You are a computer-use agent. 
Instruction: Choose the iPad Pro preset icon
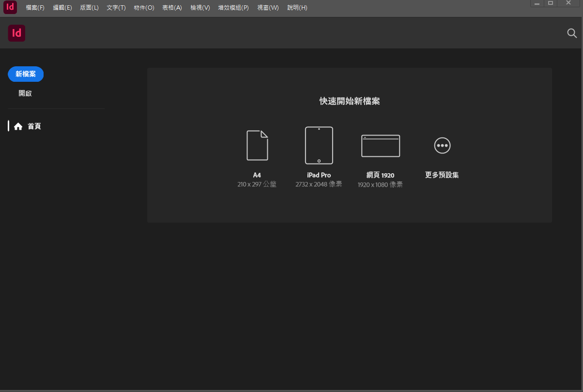(x=319, y=145)
